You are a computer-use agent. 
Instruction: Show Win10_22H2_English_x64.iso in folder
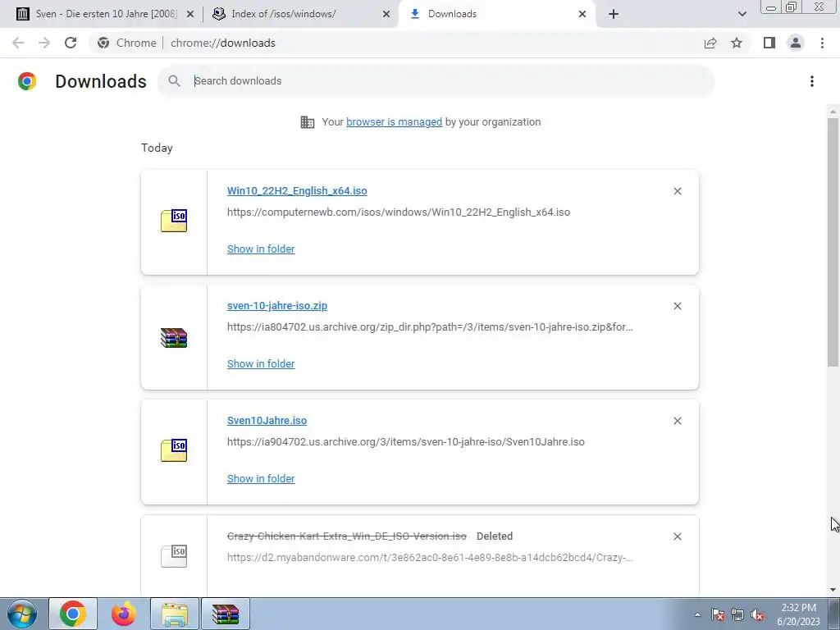click(261, 249)
